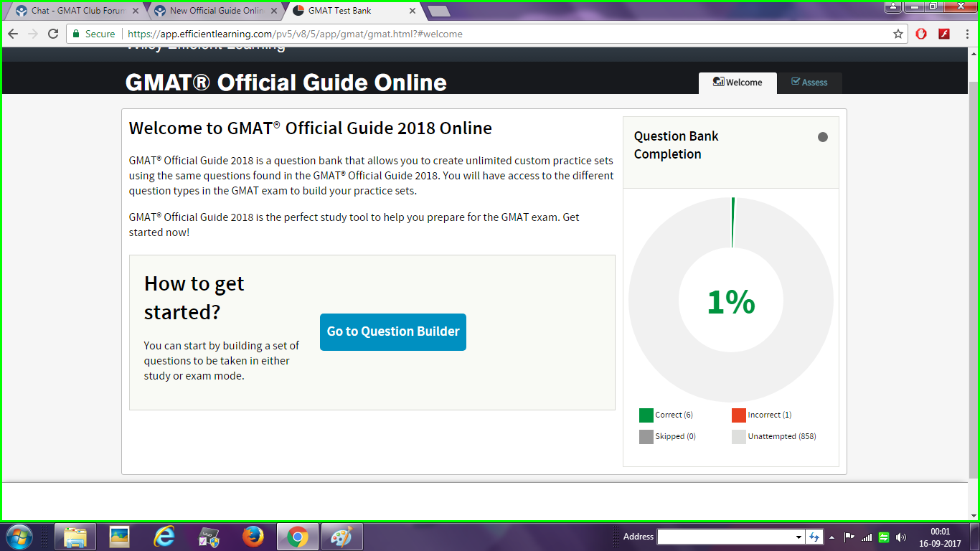Click the Opera extension icon in toolbar

pos(921,34)
